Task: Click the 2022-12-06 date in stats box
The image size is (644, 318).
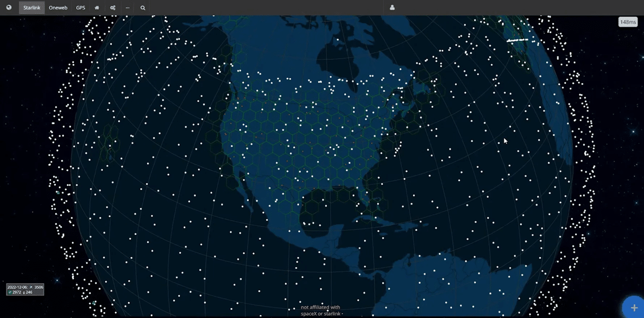Action: pyautogui.click(x=17, y=287)
